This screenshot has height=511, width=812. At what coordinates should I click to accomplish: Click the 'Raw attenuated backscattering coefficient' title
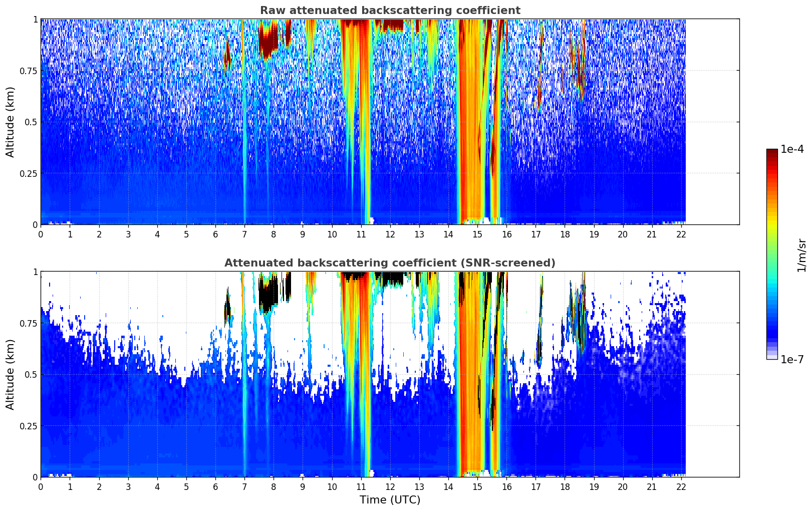390,11
